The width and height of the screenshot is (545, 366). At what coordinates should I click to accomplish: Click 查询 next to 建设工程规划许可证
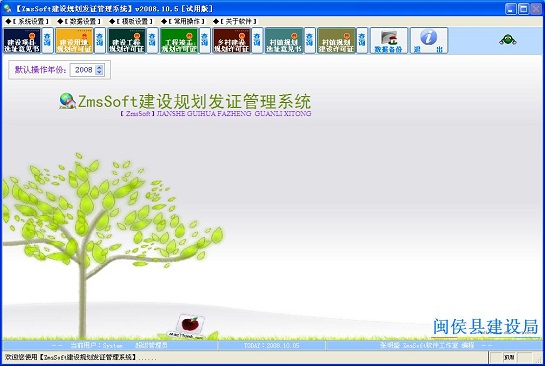(152, 41)
